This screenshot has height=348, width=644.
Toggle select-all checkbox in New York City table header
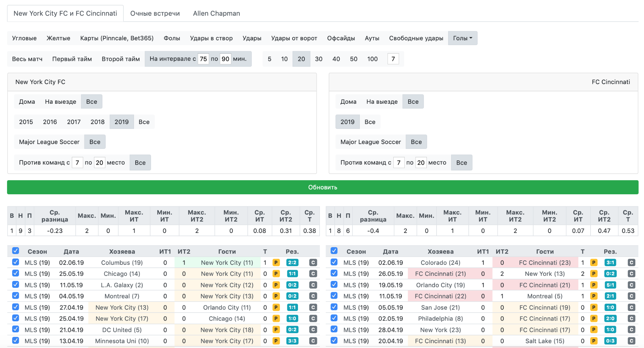click(15, 251)
